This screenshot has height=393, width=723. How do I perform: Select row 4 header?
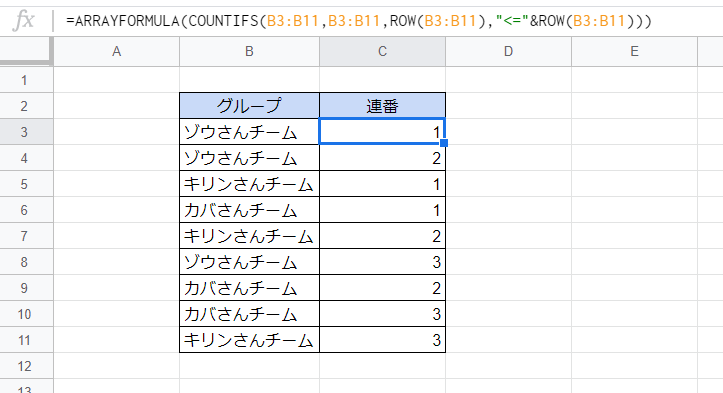(27, 158)
